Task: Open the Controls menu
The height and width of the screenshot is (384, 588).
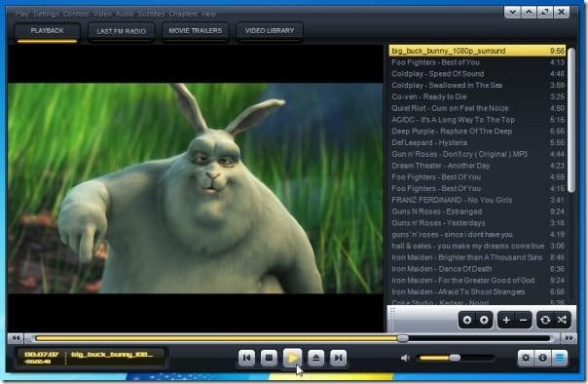Action: pyautogui.click(x=76, y=14)
